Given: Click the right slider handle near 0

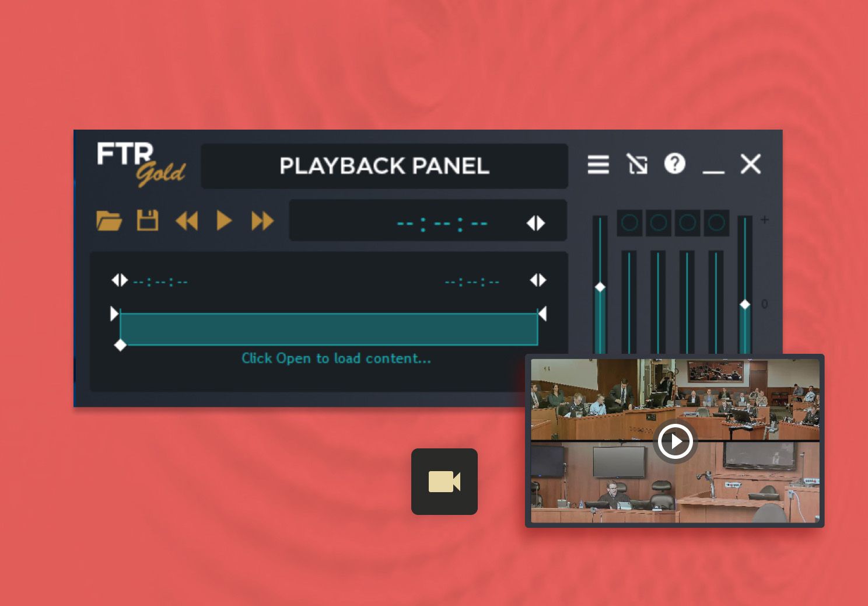Looking at the screenshot, I should coord(745,304).
